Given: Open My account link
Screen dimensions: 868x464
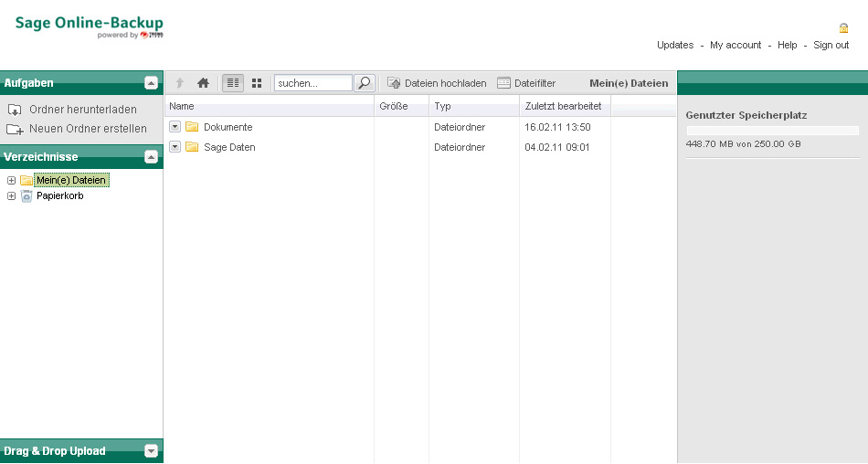Looking at the screenshot, I should (736, 45).
